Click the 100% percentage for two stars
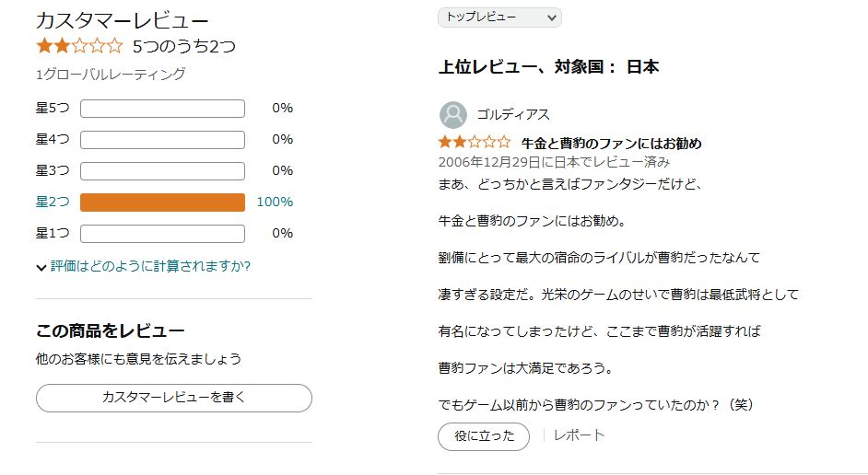Viewport: 868px width, 475px height. (275, 203)
